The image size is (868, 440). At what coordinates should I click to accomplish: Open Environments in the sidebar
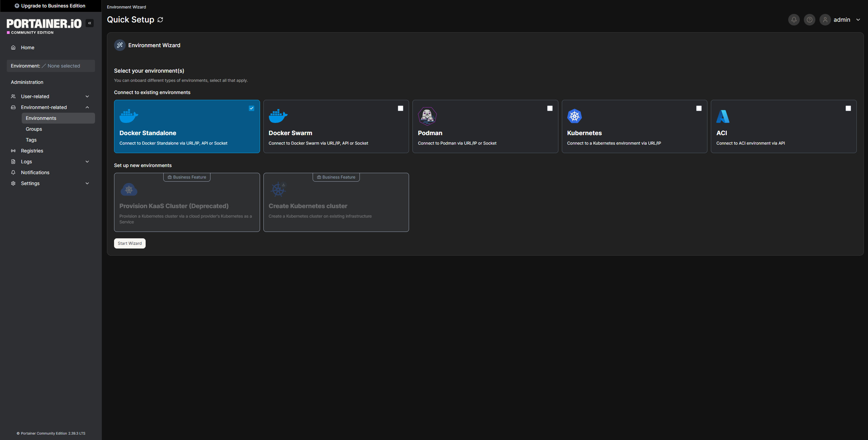pos(58,118)
